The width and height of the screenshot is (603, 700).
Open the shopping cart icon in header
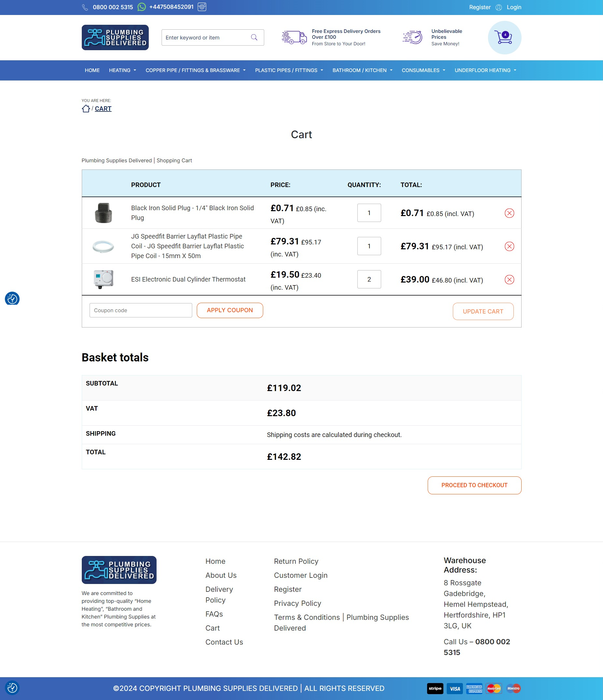(x=504, y=37)
